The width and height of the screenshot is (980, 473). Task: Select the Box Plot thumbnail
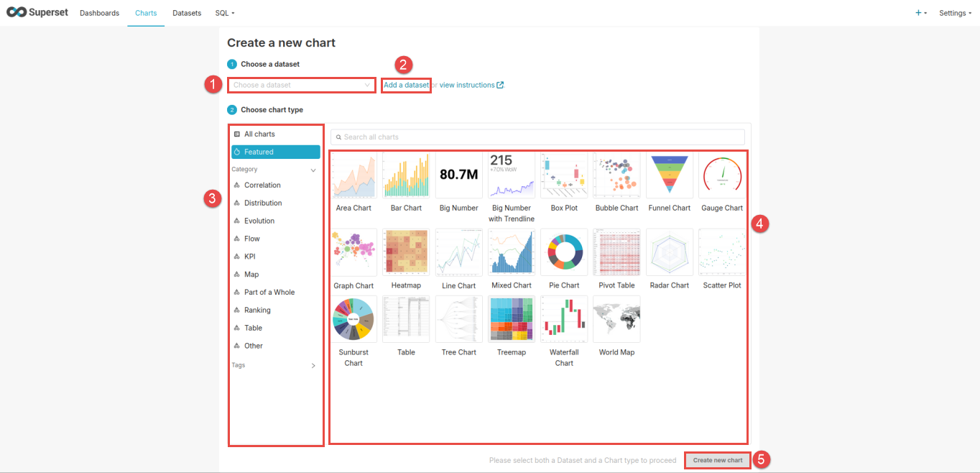[x=564, y=175]
